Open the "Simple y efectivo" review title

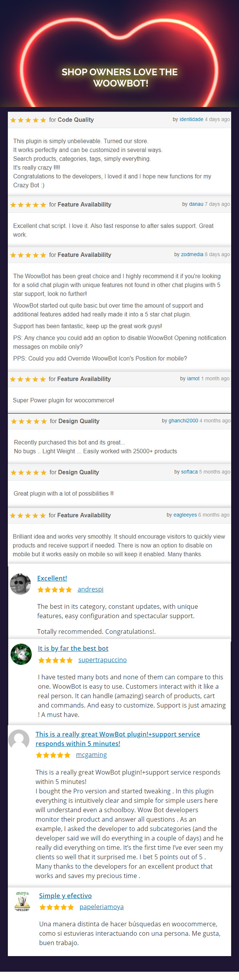coord(65,896)
